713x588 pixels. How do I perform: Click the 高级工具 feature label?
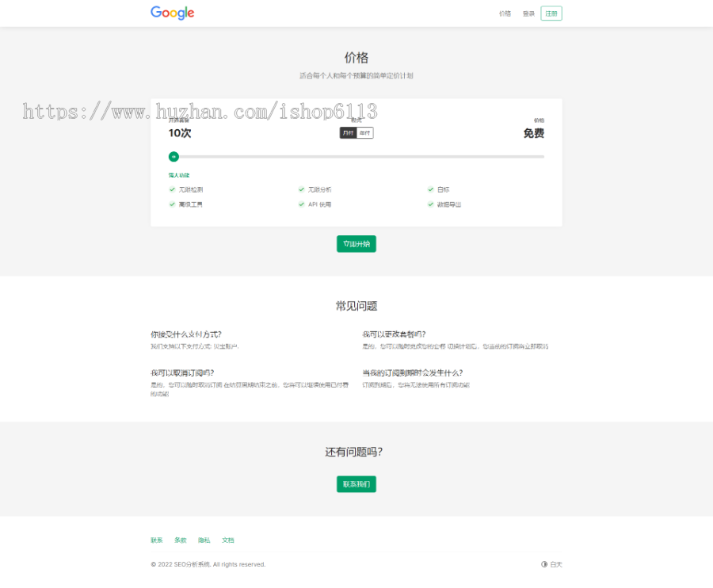(x=190, y=204)
